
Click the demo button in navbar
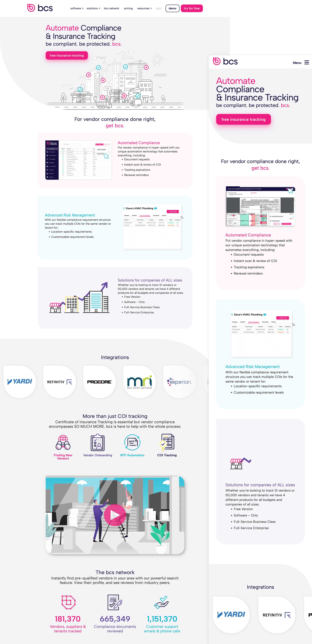[173, 8]
